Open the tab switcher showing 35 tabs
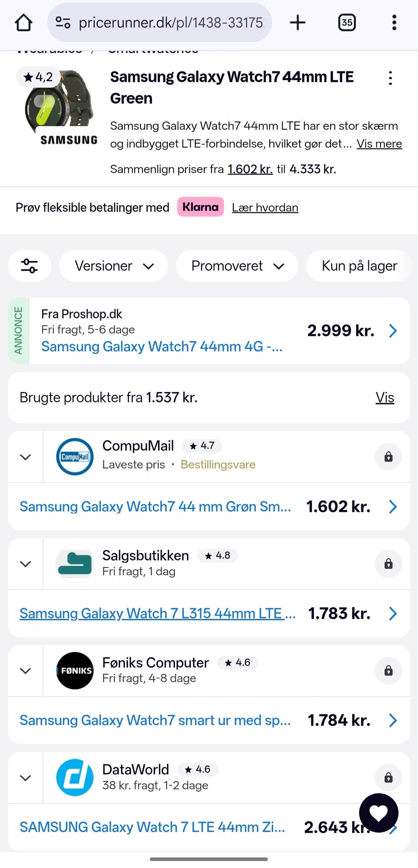The height and width of the screenshot is (868, 418). click(x=347, y=23)
